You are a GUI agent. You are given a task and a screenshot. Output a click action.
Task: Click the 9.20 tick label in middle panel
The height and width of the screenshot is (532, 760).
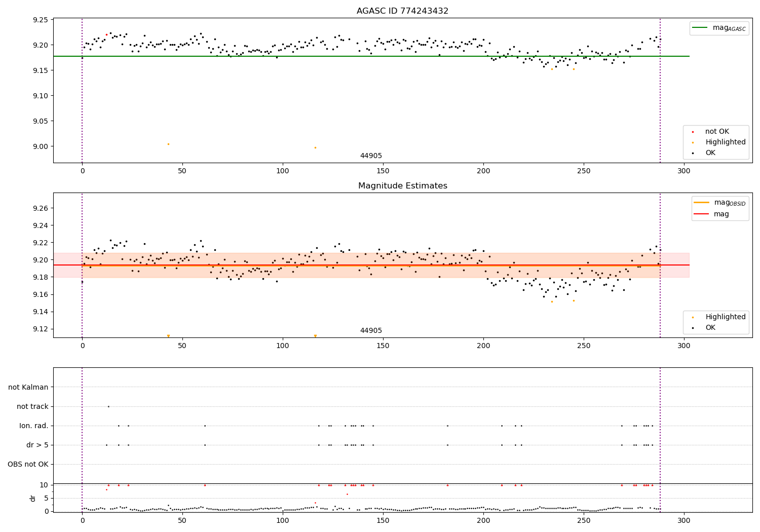[x=40, y=260]
